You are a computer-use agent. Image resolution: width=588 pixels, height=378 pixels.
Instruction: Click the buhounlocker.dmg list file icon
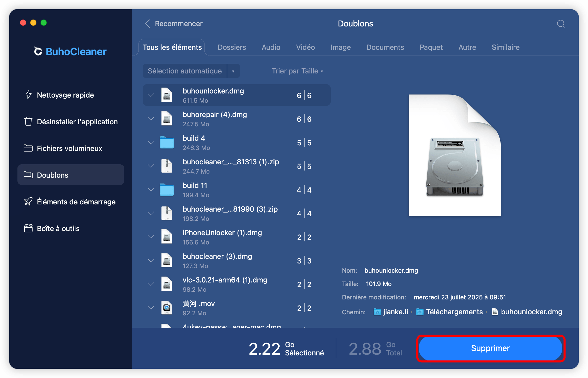click(167, 95)
